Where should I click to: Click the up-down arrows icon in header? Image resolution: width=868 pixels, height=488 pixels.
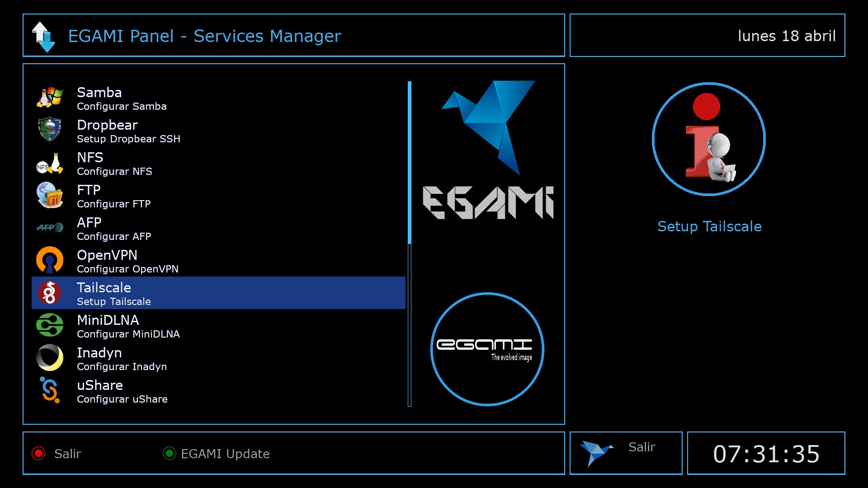(43, 37)
